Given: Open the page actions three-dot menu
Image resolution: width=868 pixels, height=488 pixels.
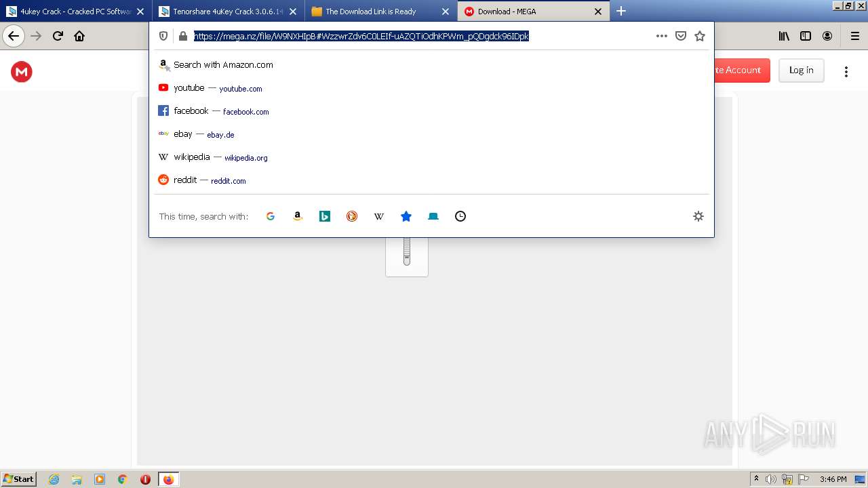Looking at the screenshot, I should tap(662, 37).
